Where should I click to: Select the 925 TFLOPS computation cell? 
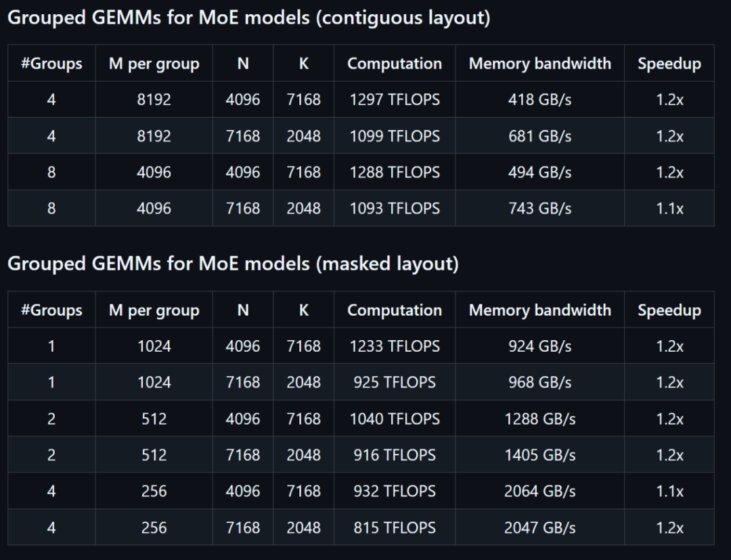[x=395, y=383]
